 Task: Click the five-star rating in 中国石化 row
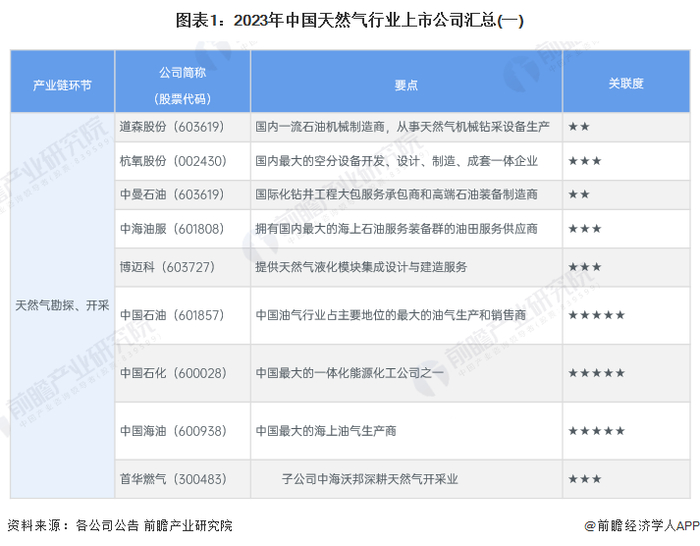596,373
